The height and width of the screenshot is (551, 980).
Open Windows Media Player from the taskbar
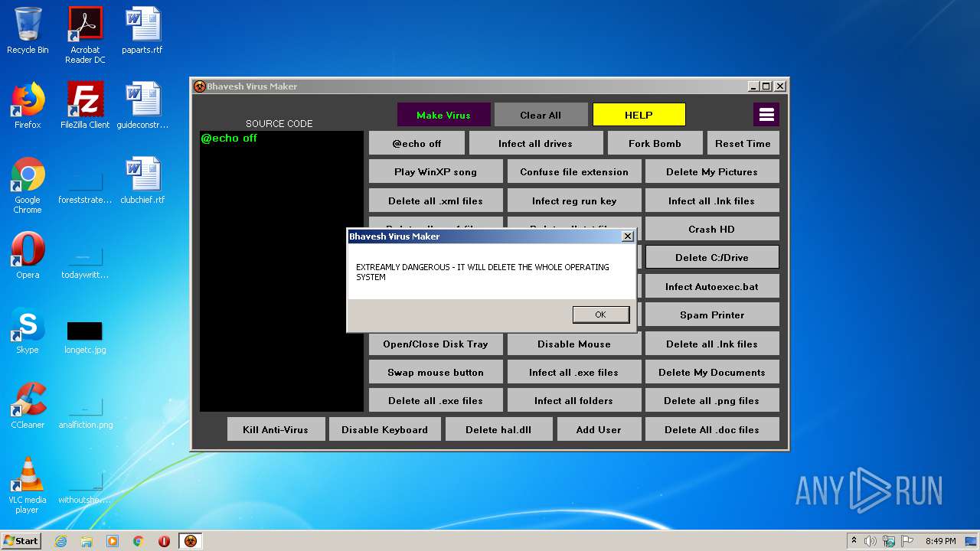113,541
